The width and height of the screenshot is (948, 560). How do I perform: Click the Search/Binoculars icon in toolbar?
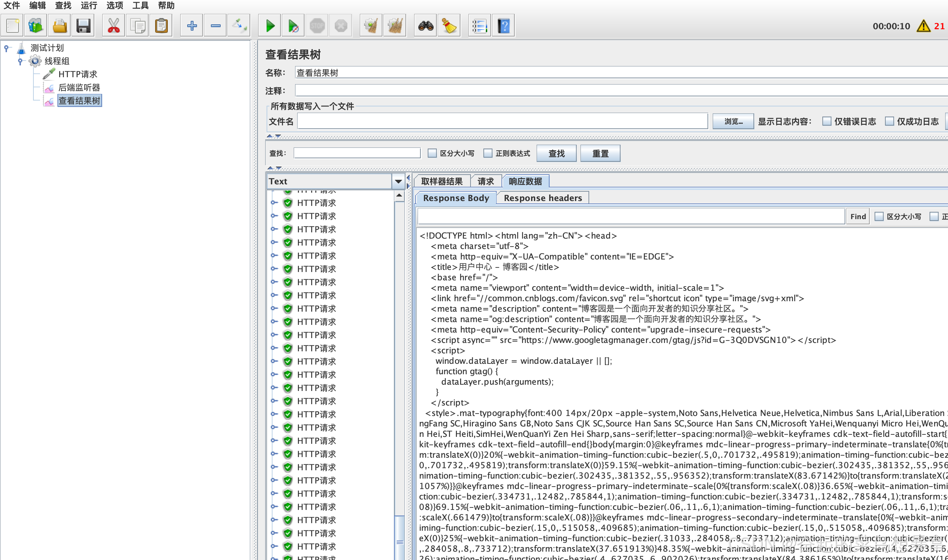425,25
